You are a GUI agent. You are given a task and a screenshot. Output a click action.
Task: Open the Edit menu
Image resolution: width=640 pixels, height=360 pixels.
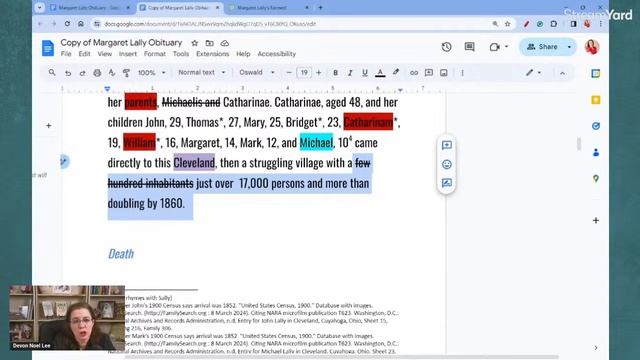[x=84, y=54]
